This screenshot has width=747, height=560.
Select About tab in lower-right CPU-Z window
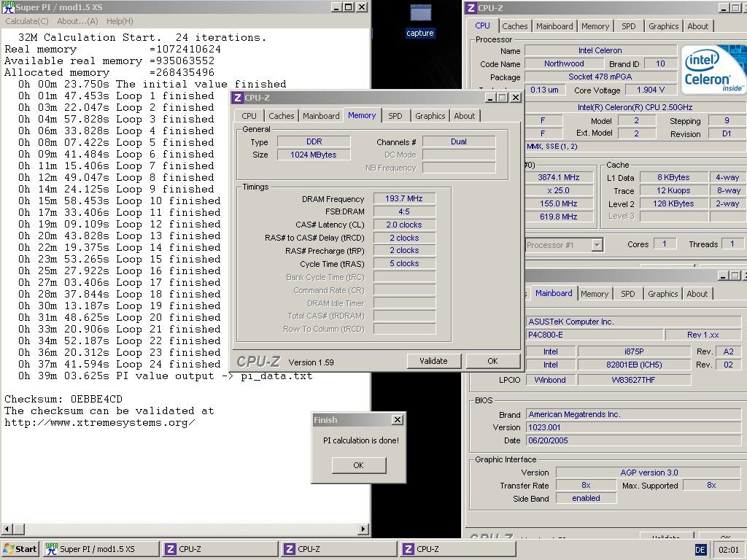[x=697, y=294]
